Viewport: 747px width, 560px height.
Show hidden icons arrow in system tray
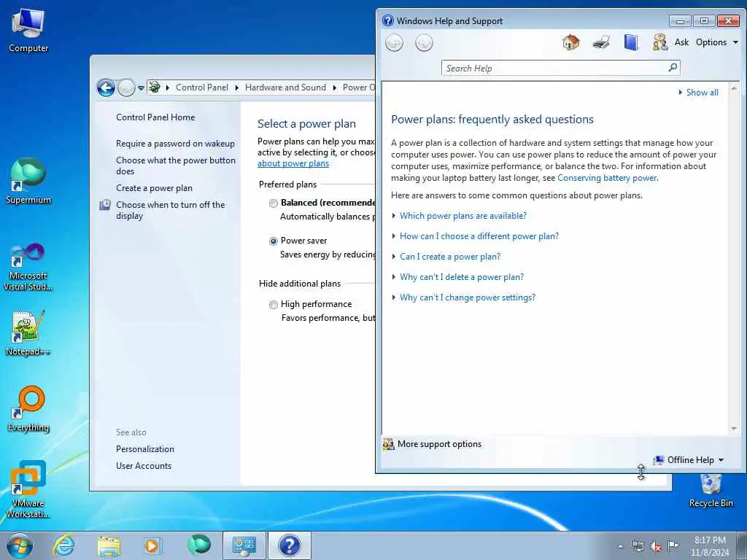click(x=620, y=547)
